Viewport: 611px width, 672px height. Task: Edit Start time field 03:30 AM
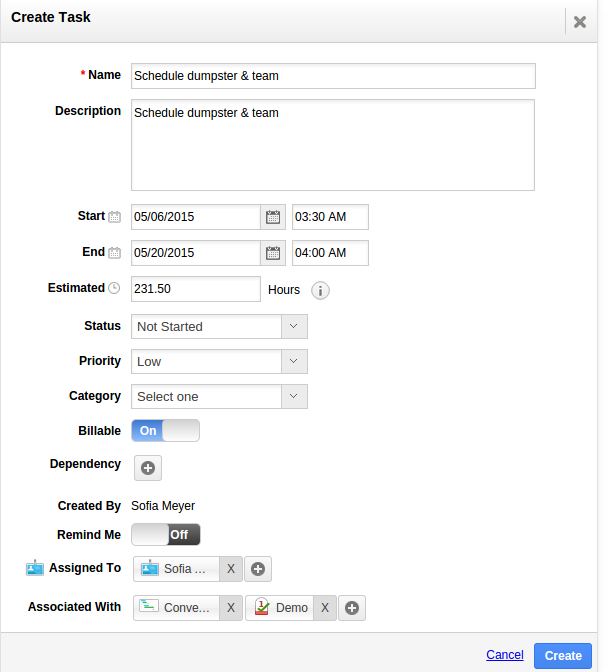point(330,217)
